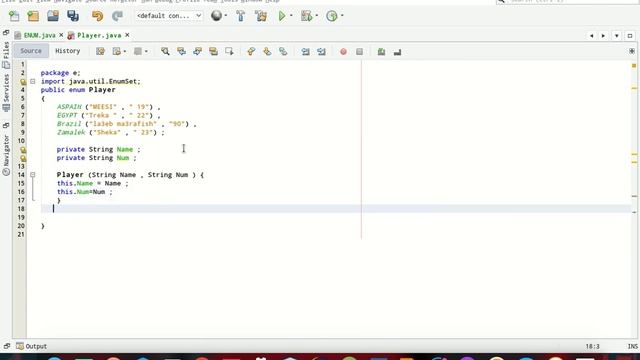Click the ASPAIN enum constant line
This screenshot has height=360, width=640.
(x=109, y=107)
